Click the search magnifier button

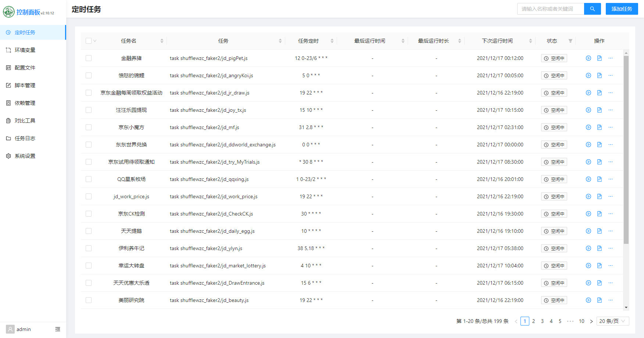(592, 9)
